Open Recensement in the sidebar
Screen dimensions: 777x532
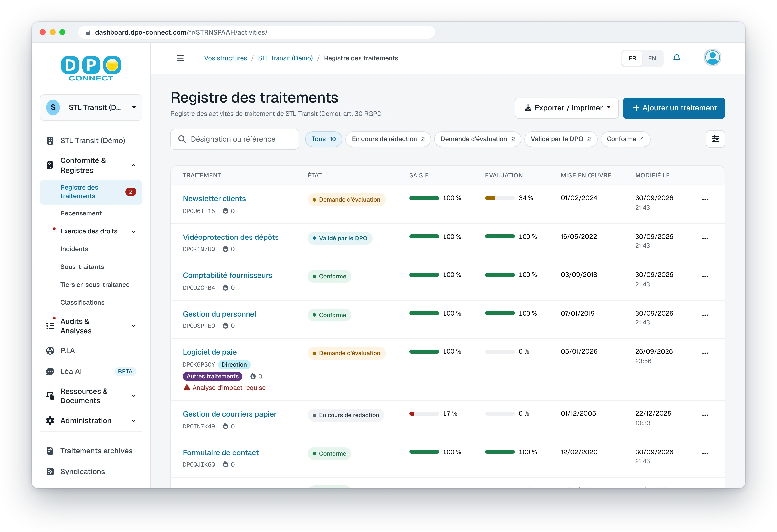pos(81,213)
